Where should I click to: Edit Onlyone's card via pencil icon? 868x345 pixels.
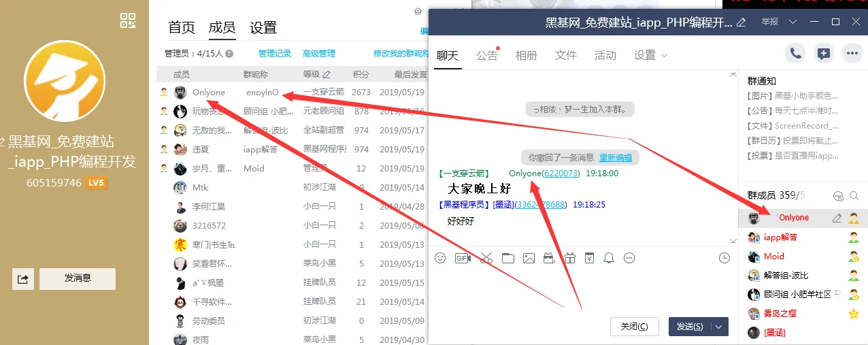coord(837,218)
